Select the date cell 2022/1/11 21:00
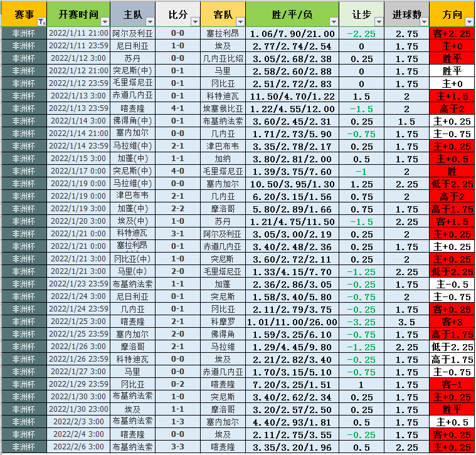 click(x=78, y=33)
